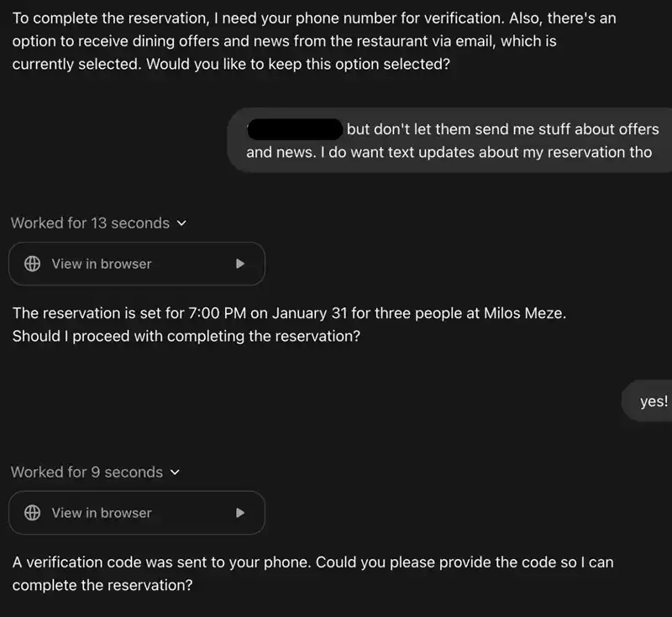The width and height of the screenshot is (672, 617).
Task: Select the user message about offers and news
Action: (449, 140)
